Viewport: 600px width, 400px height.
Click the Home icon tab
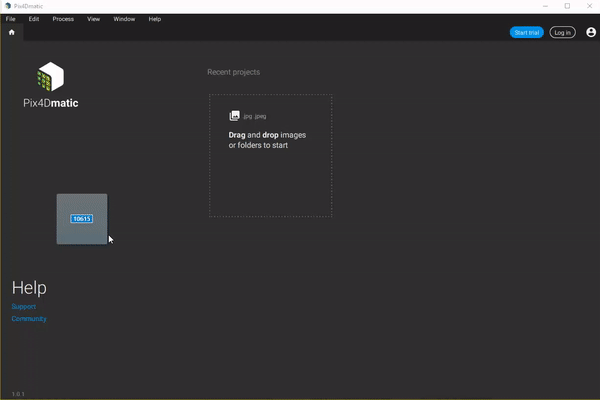click(x=12, y=32)
